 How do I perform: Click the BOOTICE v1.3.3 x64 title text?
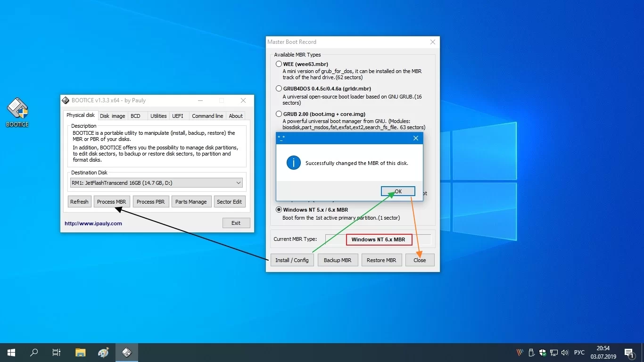[108, 100]
